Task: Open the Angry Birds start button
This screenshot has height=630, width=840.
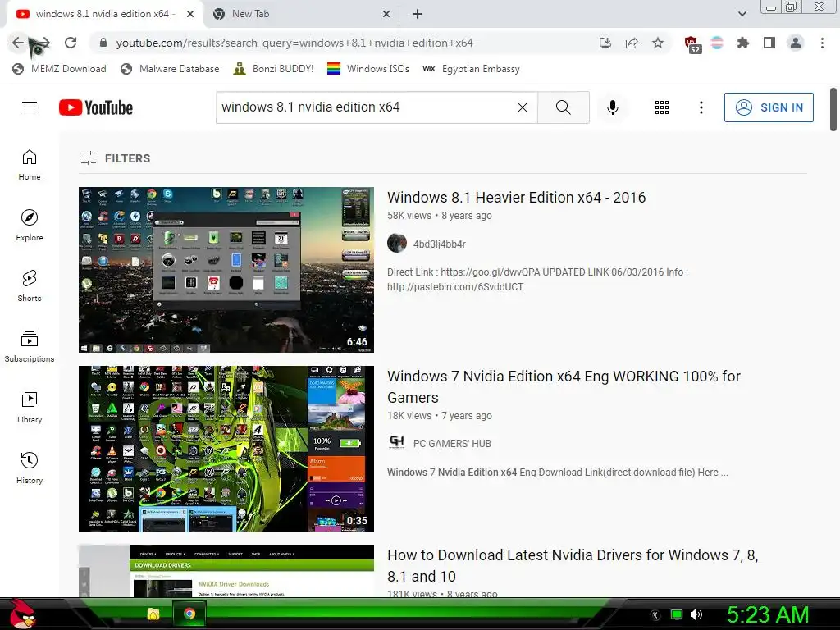Action: pos(21,614)
